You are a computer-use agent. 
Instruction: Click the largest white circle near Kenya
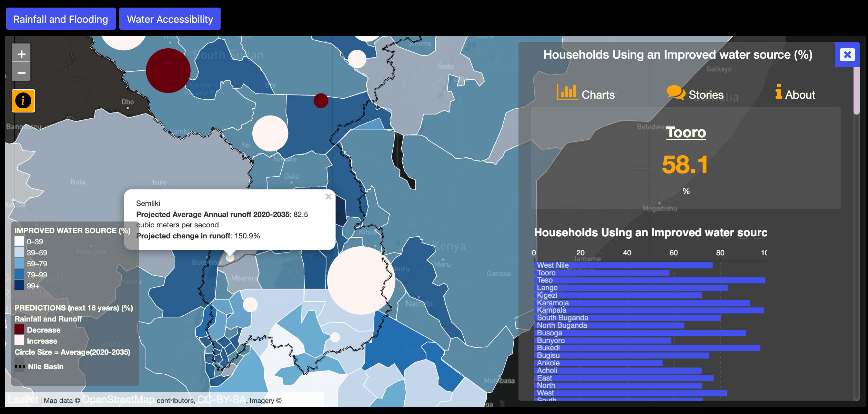361,280
